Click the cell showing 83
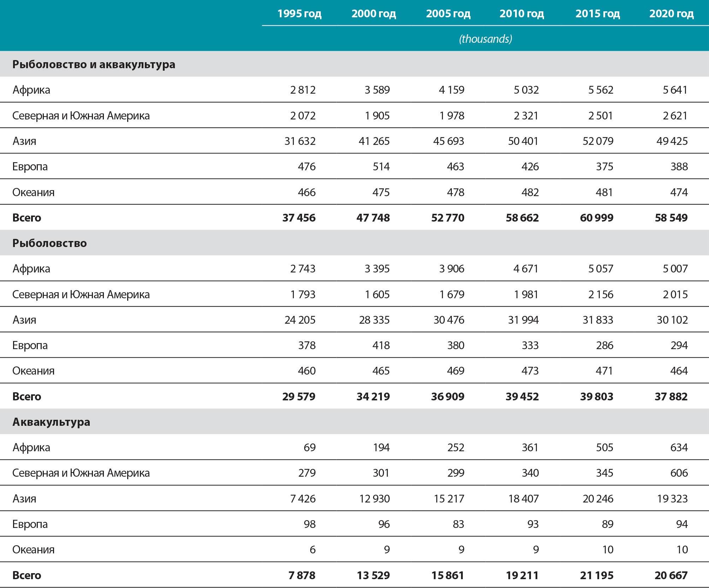Image resolution: width=709 pixels, height=588 pixels. tap(459, 524)
